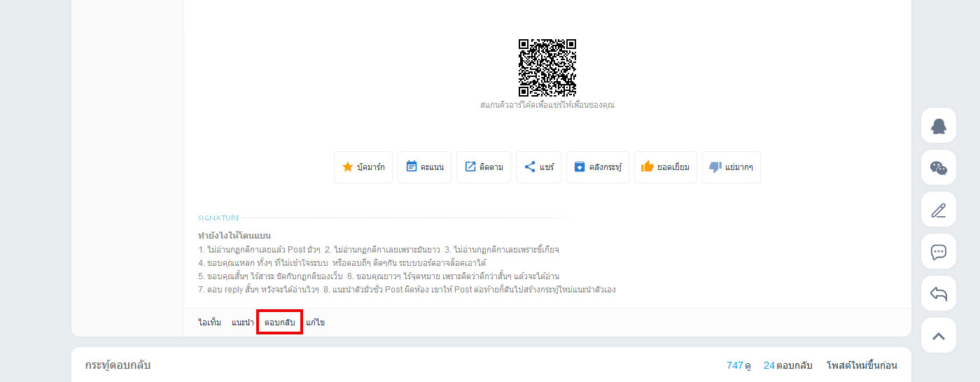Jump to top with up-chevron icon

[x=939, y=336]
